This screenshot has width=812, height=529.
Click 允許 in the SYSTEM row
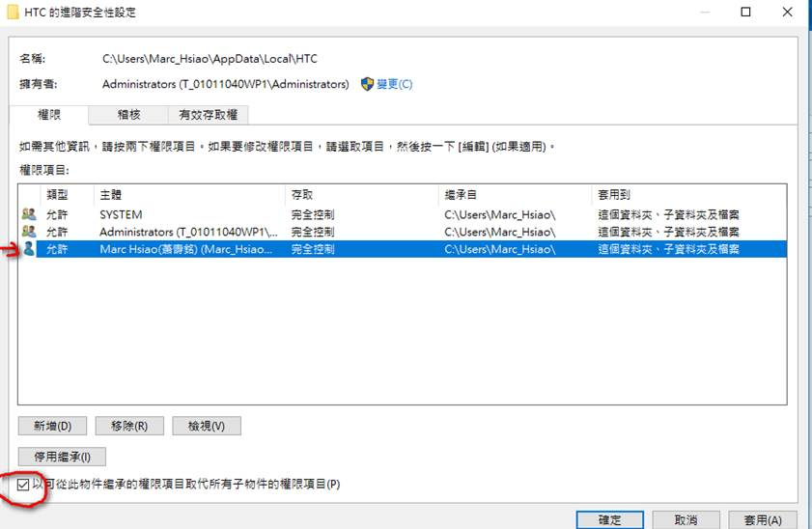click(x=57, y=214)
